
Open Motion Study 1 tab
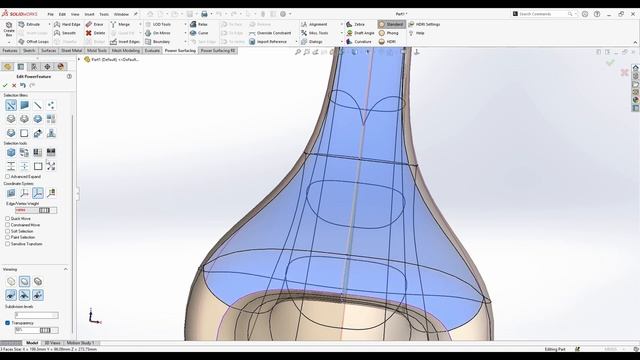click(x=80, y=343)
